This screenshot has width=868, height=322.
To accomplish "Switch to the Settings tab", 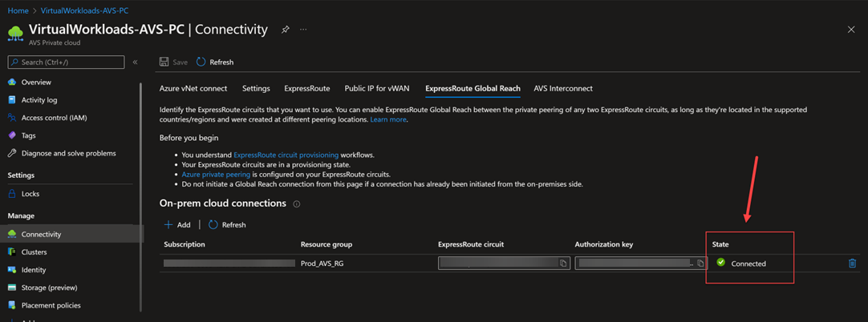I will (x=256, y=88).
